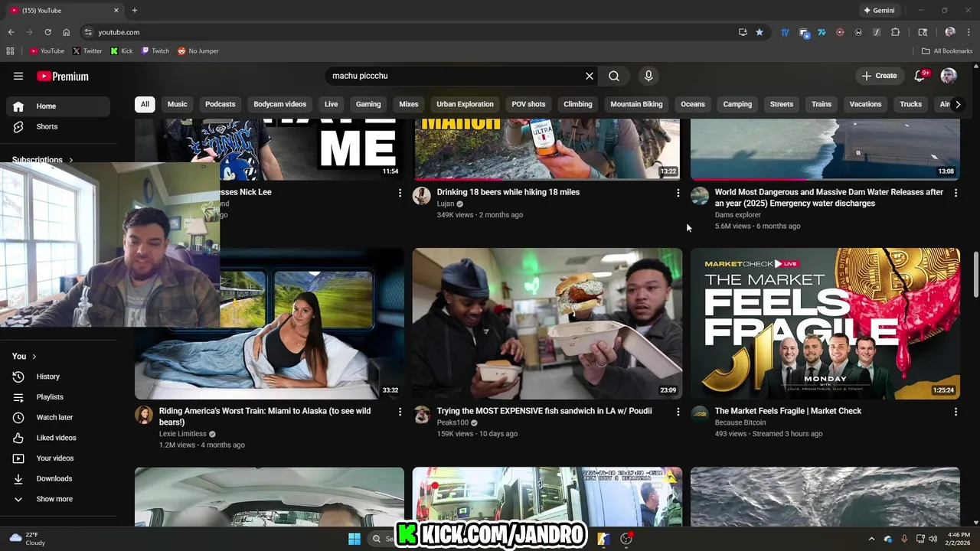Bookmark this page with the star icon

point(759,32)
